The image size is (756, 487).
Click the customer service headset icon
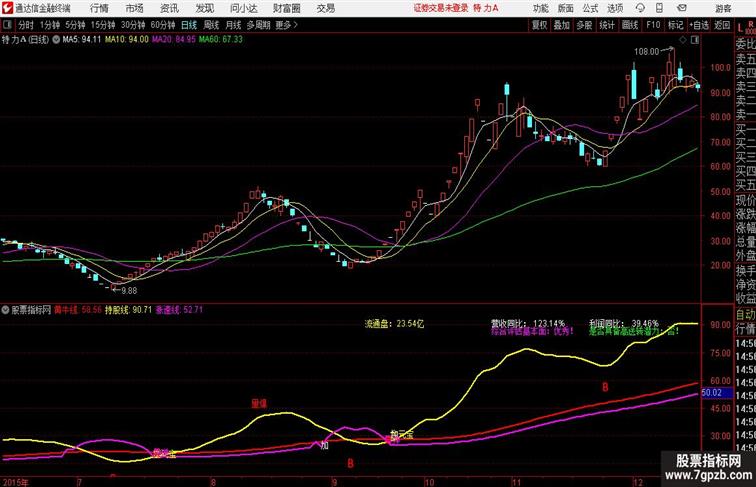640,8
